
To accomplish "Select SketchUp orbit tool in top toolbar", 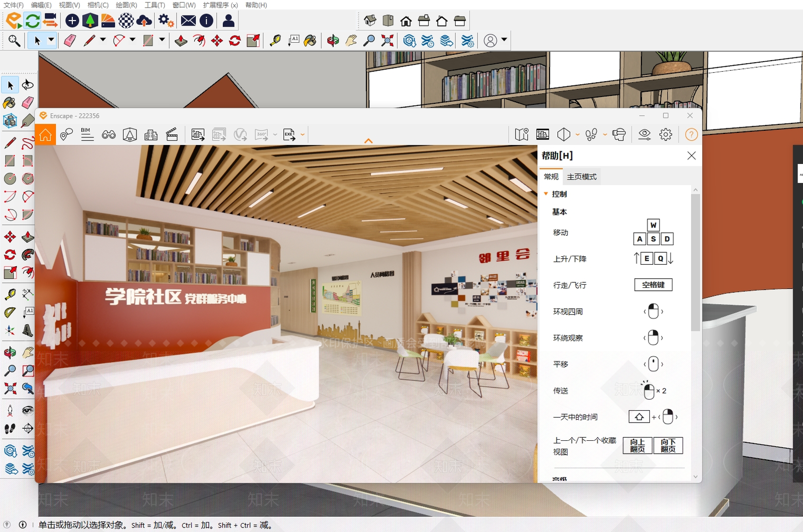I will click(333, 41).
